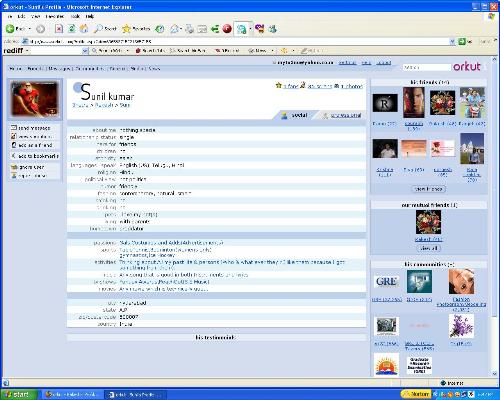
Task: Click the view friends button
Action: tap(429, 189)
